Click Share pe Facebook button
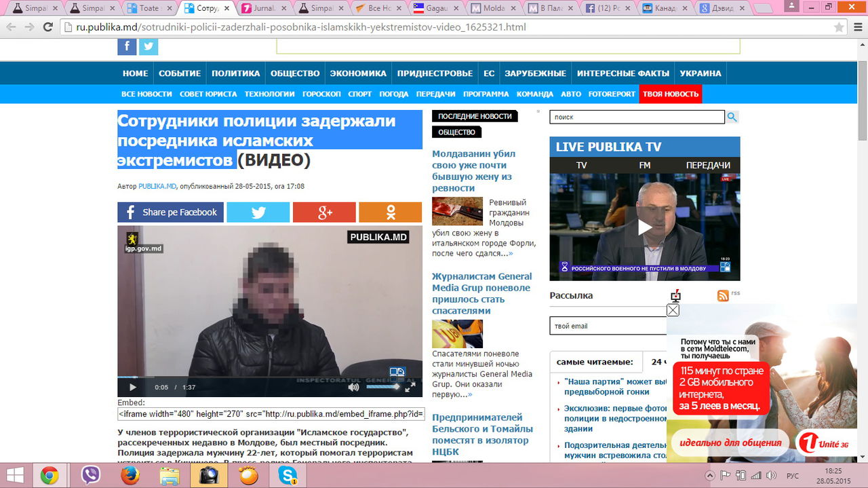The image size is (868, 488). tap(170, 212)
